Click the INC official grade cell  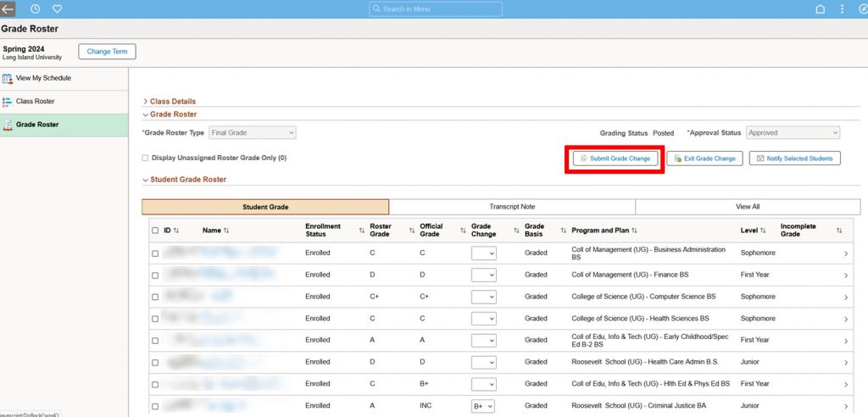pos(426,406)
